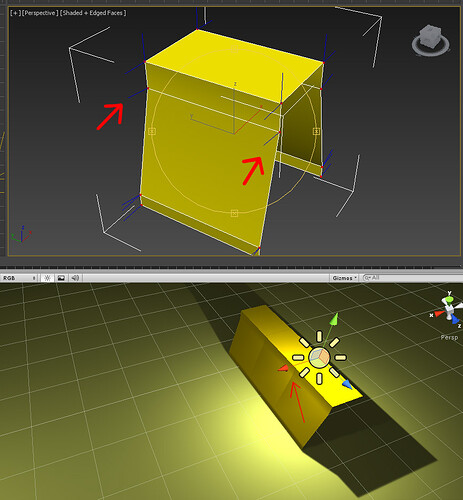The image size is (463, 500).
Task: Select the yellow mesh object in Unity scene
Action: coord(280,377)
